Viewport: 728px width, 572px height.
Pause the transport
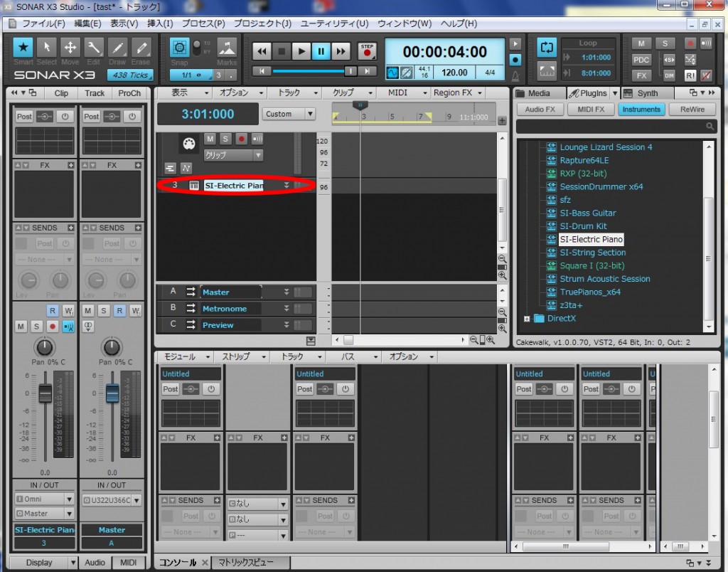[321, 51]
